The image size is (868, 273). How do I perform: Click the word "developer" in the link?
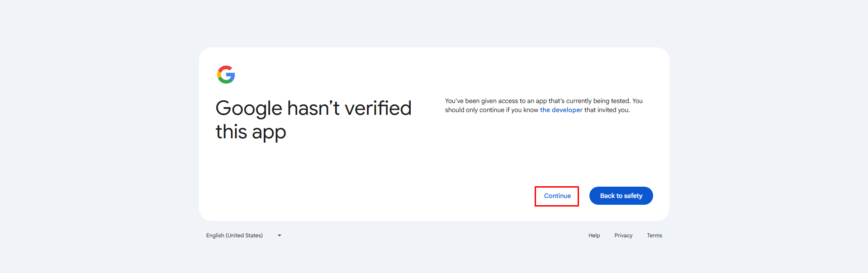point(567,110)
